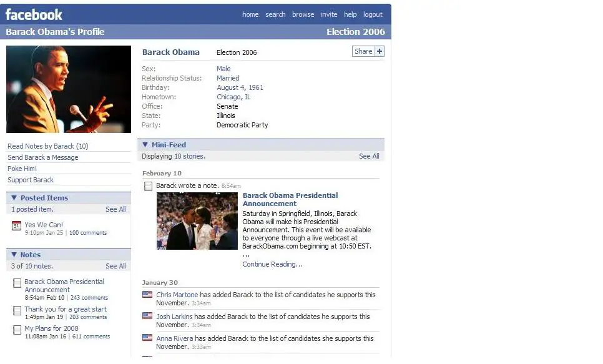603x364 pixels.
Task: Open Chris Martone's profile link
Action: click(177, 295)
